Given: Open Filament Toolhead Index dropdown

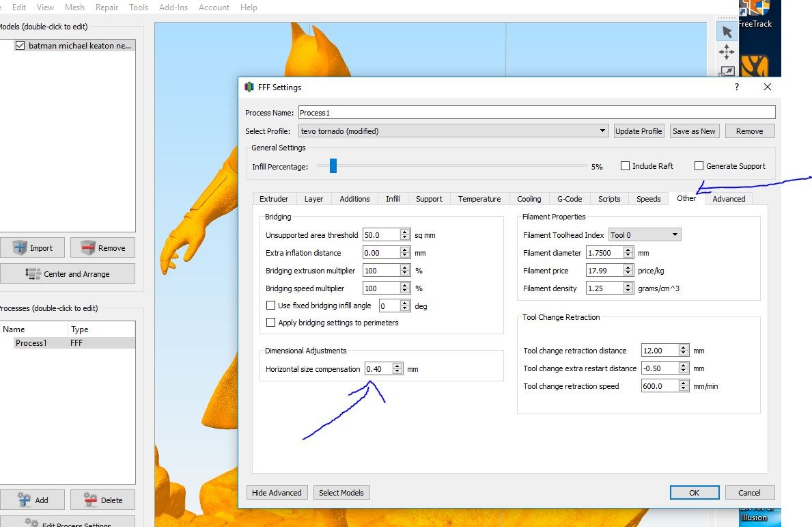Looking at the screenshot, I should coord(645,234).
